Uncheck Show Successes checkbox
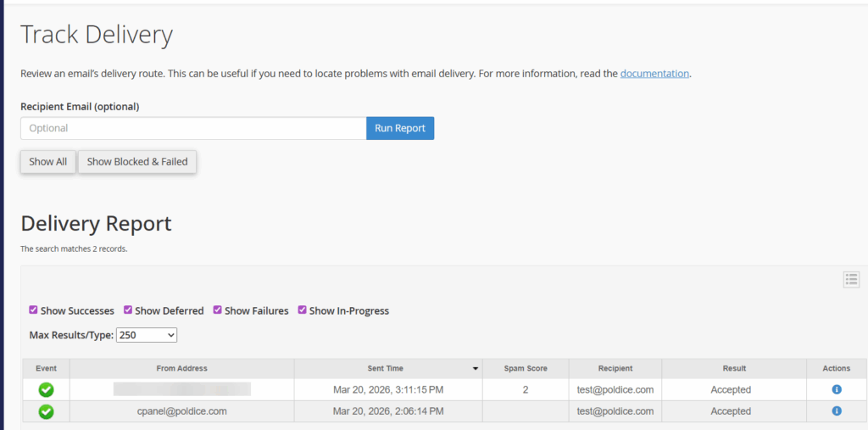This screenshot has height=430, width=868. (34, 310)
